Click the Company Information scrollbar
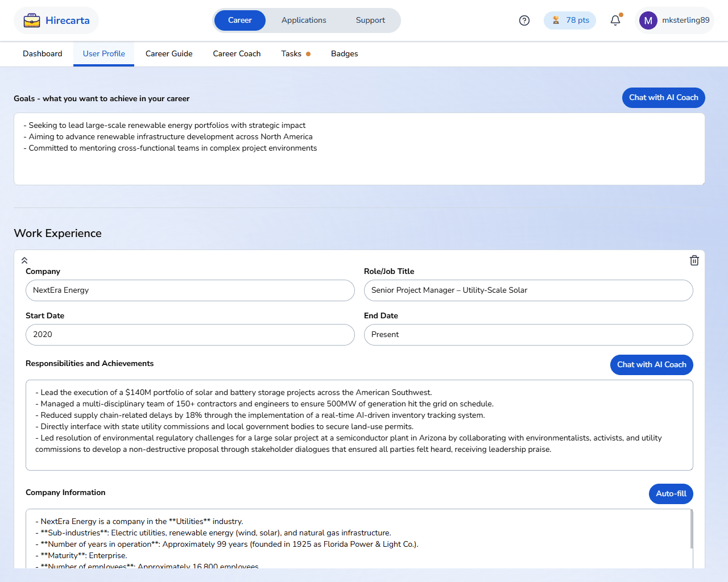 (x=691, y=530)
